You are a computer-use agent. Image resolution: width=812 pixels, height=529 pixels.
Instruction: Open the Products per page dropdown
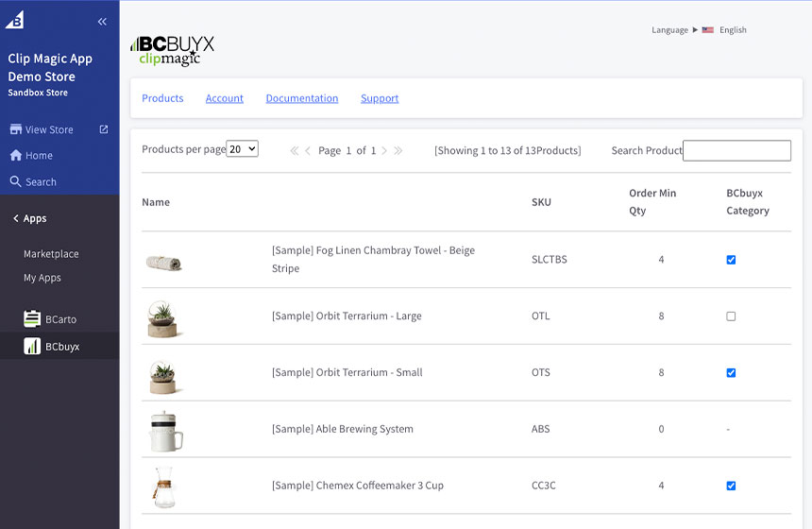tap(243, 149)
